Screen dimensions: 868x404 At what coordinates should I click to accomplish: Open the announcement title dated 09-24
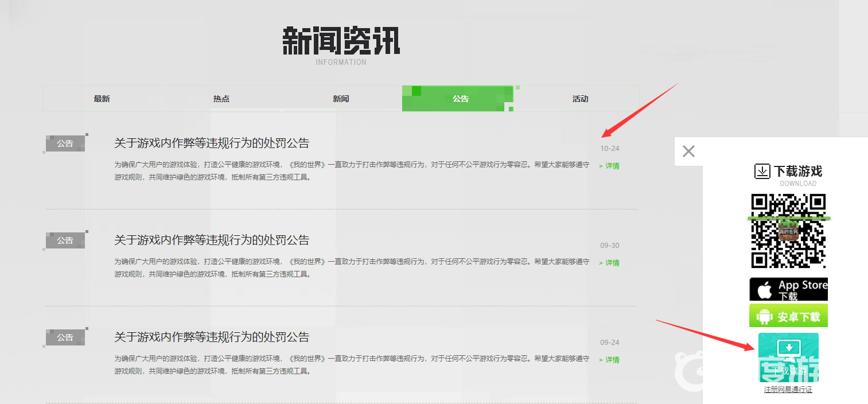click(212, 337)
